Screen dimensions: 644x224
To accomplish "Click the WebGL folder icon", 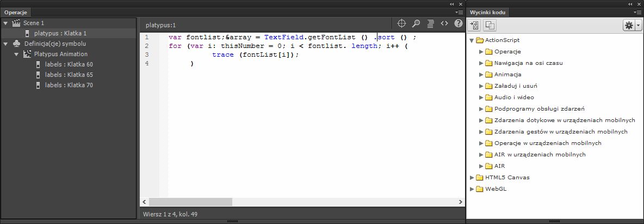I will (479, 189).
